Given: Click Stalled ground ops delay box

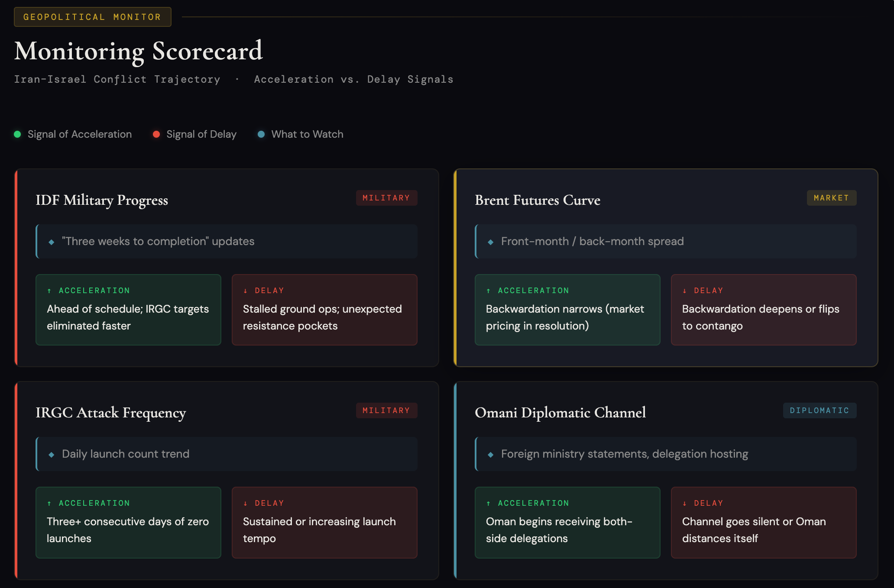Looking at the screenshot, I should tap(324, 310).
